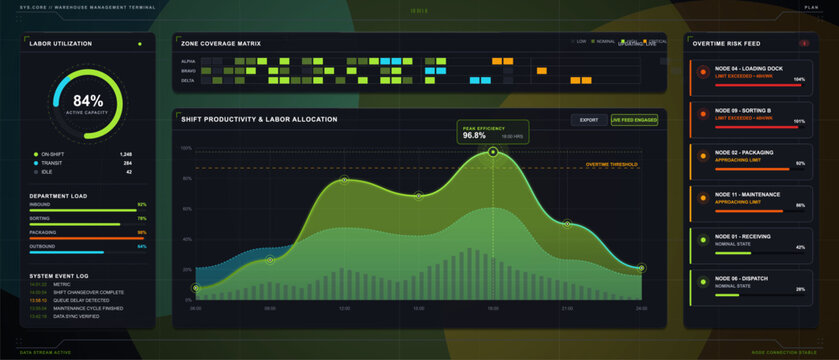This screenshot has width=839, height=360.
Task: Click the Overtime Threshold label
Action: [612, 164]
